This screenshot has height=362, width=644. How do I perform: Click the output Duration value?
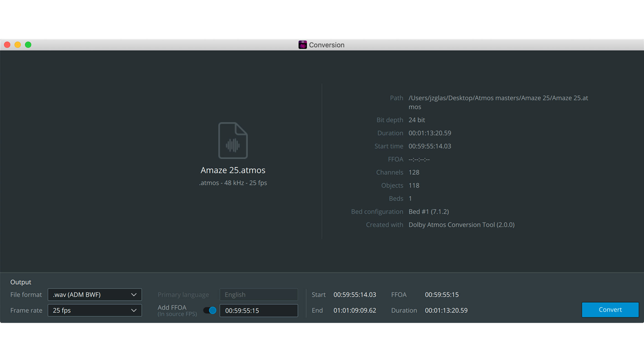click(x=446, y=310)
